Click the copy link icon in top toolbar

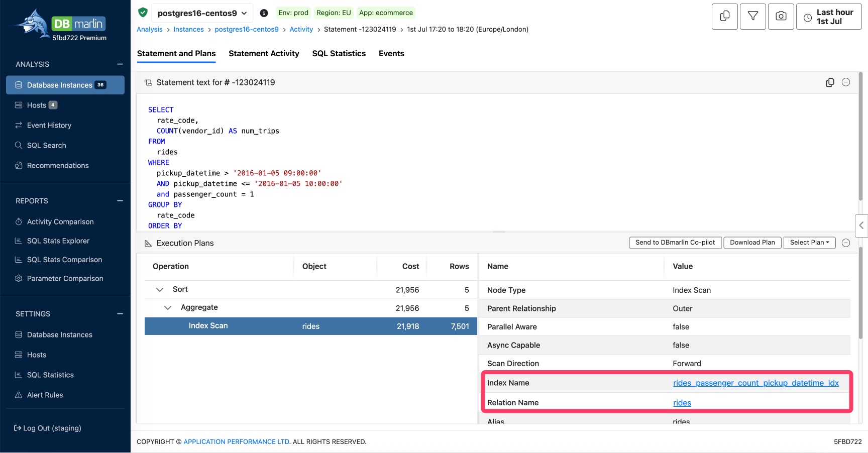725,17
